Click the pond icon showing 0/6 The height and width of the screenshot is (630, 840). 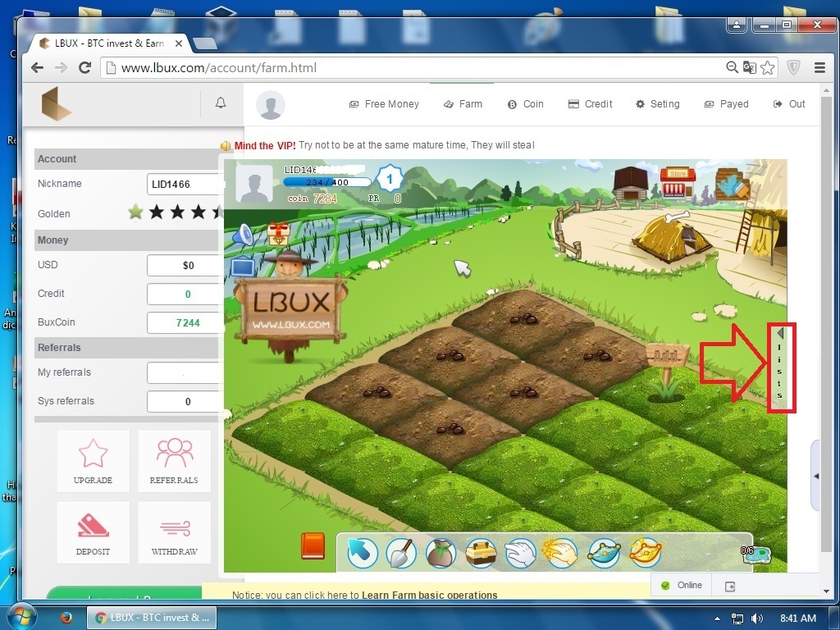pos(756,554)
